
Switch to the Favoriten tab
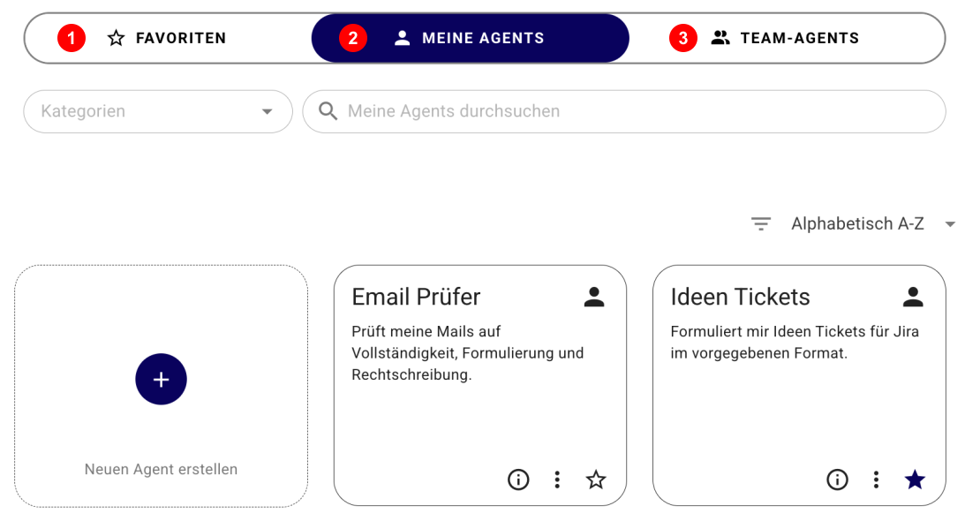pyautogui.click(x=168, y=38)
